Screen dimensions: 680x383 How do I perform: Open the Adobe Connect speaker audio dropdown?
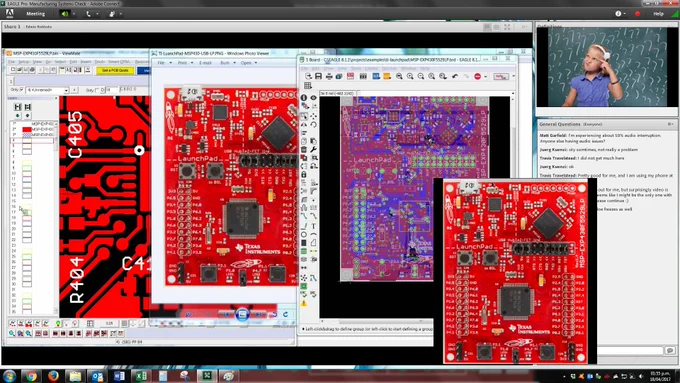click(x=74, y=14)
